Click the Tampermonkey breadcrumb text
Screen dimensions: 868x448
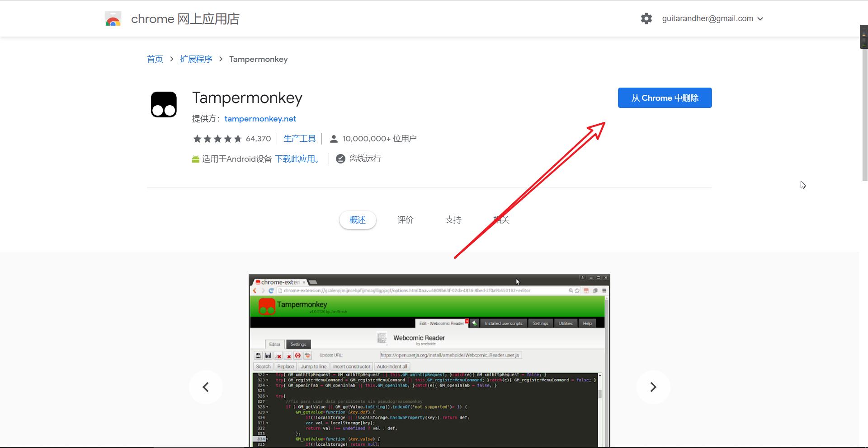pyautogui.click(x=258, y=59)
